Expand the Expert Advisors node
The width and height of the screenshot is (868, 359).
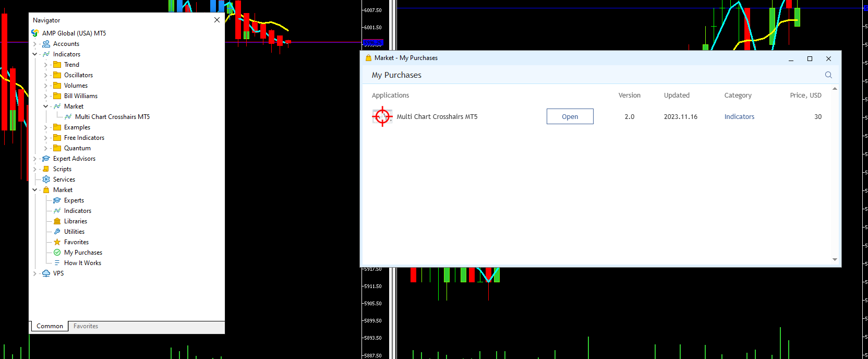(x=35, y=159)
